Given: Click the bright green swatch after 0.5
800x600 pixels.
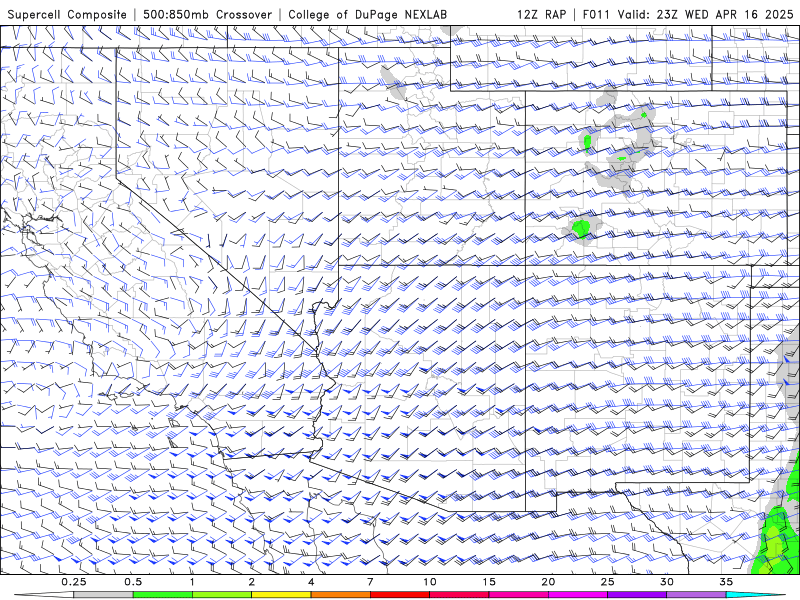Looking at the screenshot, I should (162, 595).
